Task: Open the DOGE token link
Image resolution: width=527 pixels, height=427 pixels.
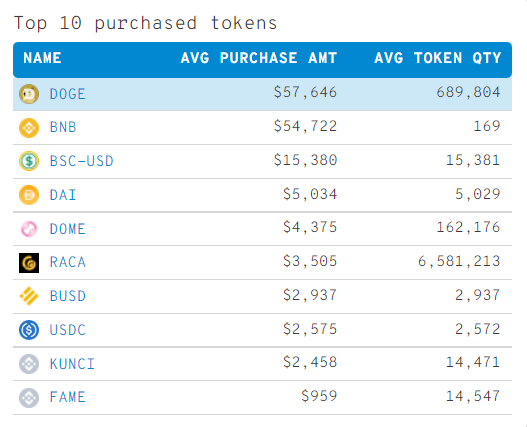Action: [68, 94]
